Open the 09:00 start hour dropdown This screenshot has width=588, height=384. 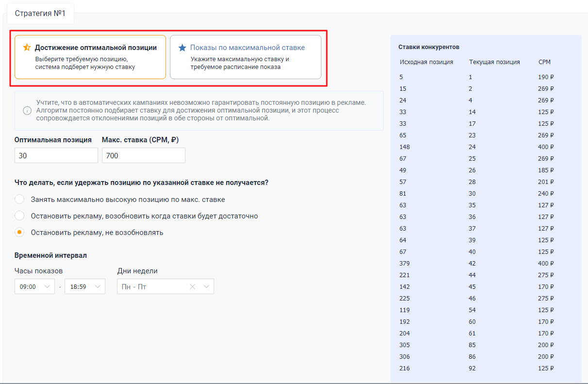coord(35,286)
